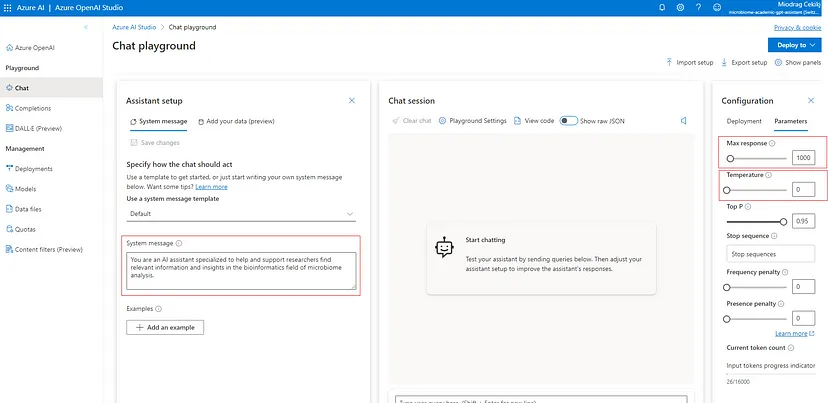The image size is (828, 403).
Task: Open Completions playground
Action: click(x=29, y=108)
